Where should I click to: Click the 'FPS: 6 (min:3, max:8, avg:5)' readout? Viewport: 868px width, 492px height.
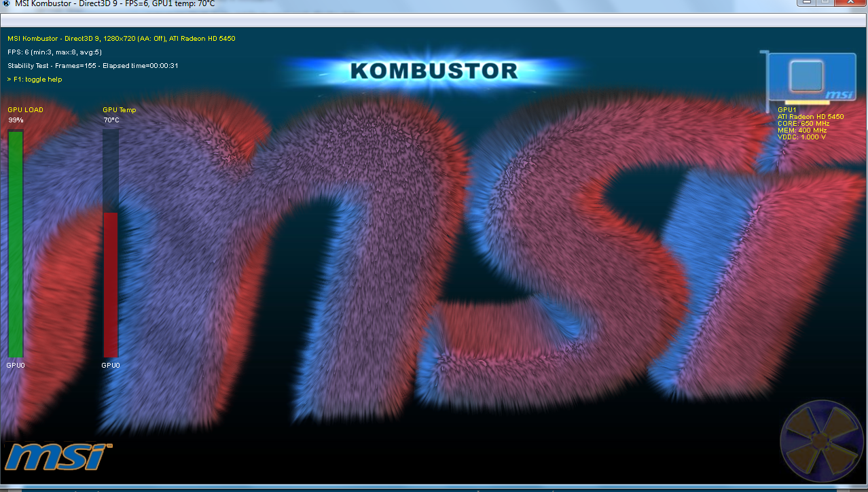(x=55, y=52)
